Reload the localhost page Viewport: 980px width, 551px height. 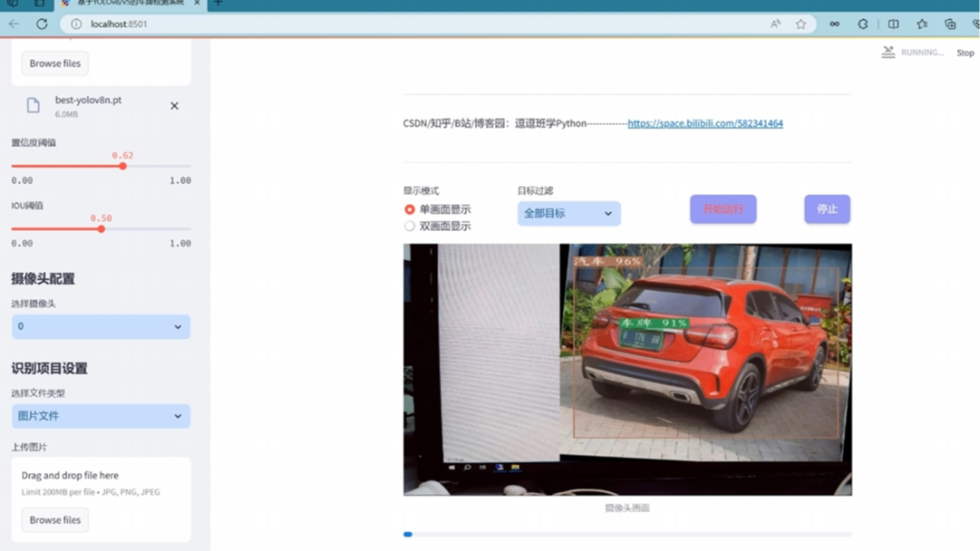tap(42, 24)
